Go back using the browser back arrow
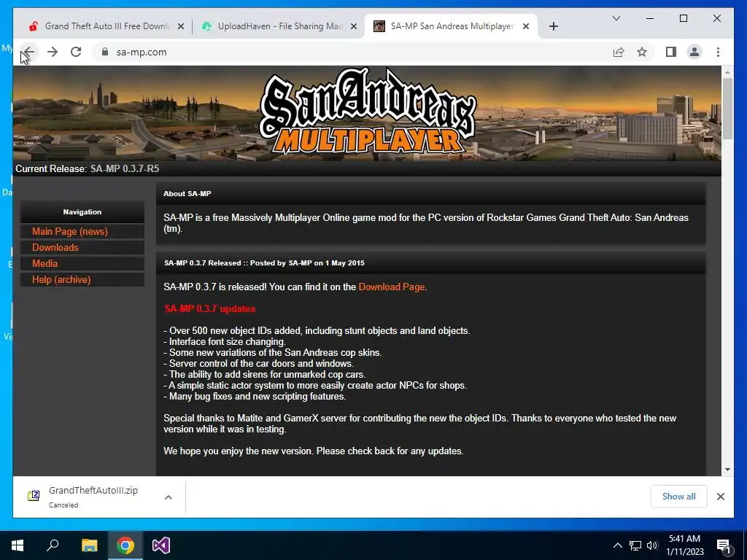 click(x=28, y=52)
